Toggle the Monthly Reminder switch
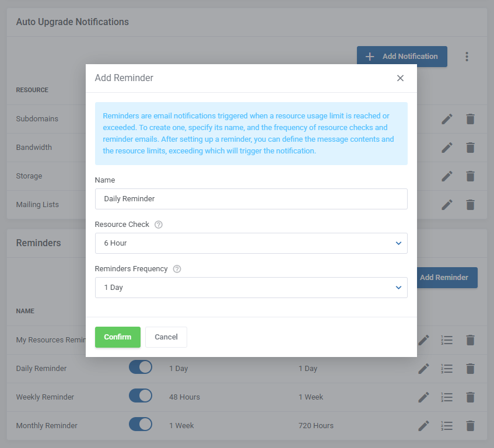The image size is (494, 448). 140,424
